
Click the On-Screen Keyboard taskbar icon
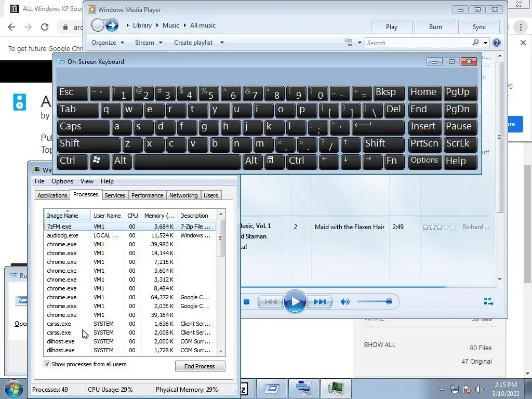point(303,389)
